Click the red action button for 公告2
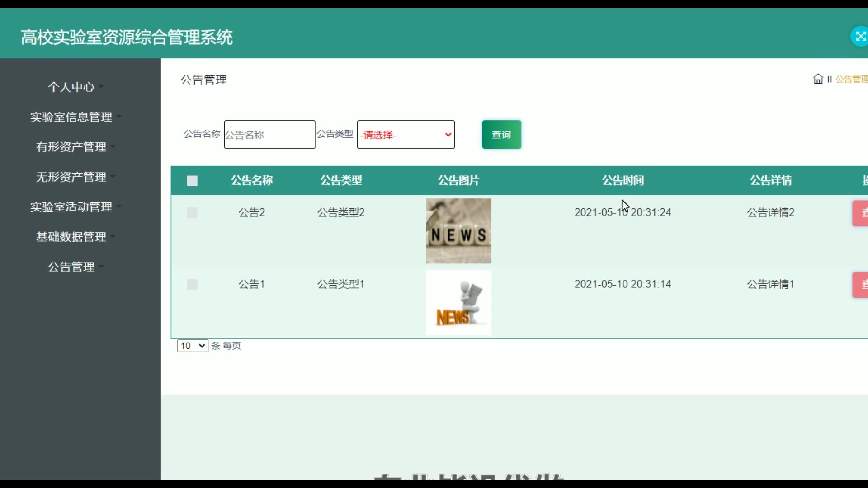Viewport: 868px width, 488px height. point(860,213)
